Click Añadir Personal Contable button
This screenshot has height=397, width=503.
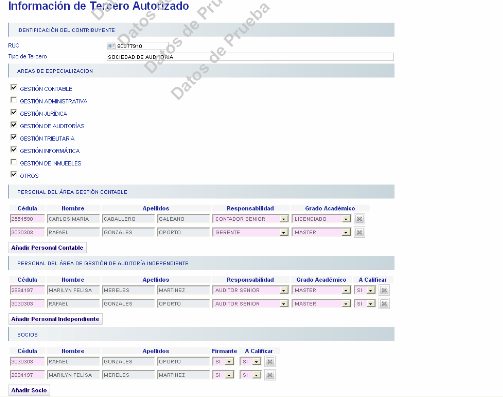tap(47, 248)
